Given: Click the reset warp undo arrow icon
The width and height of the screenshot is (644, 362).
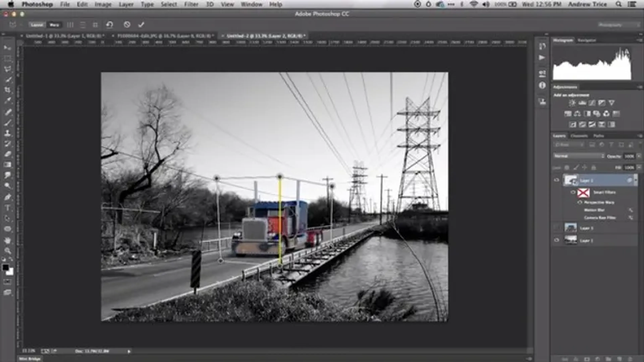Looking at the screenshot, I should pyautogui.click(x=110, y=25).
